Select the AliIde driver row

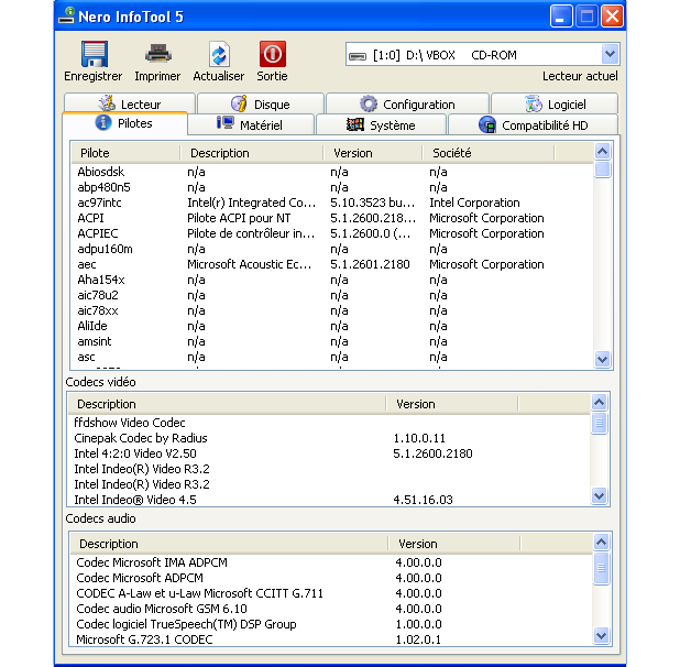(332, 326)
